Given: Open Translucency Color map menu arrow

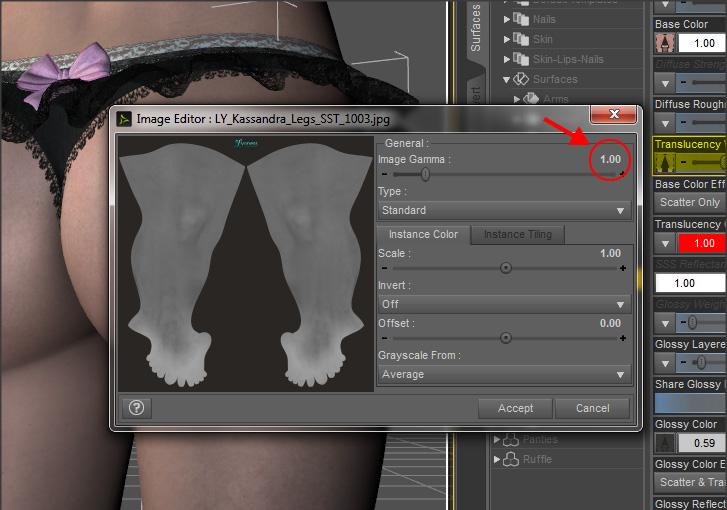Looking at the screenshot, I should [665, 243].
